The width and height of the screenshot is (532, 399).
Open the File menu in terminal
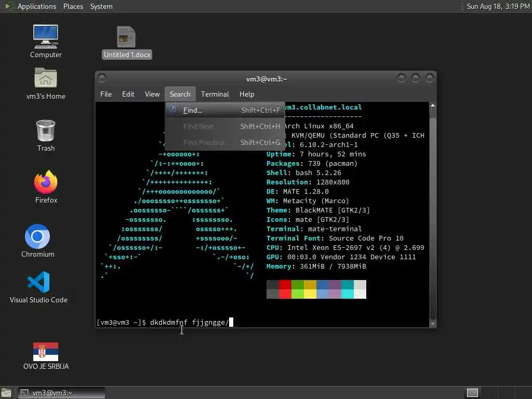point(106,95)
